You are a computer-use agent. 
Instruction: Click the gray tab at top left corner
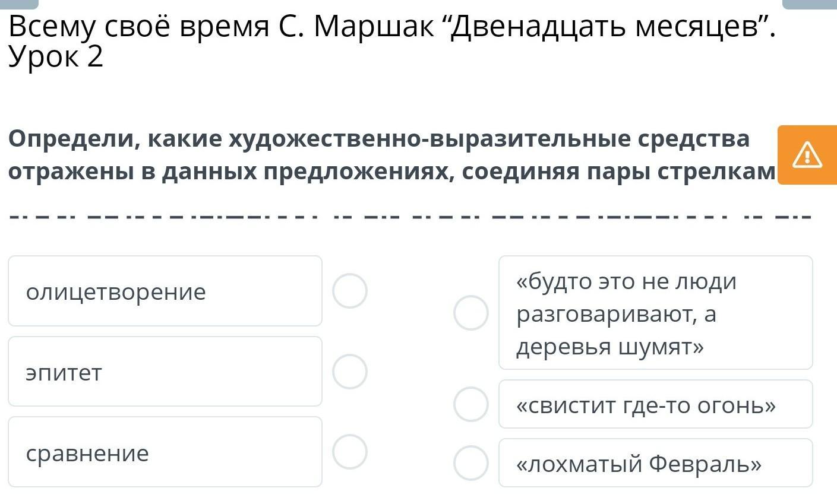coord(19,4)
